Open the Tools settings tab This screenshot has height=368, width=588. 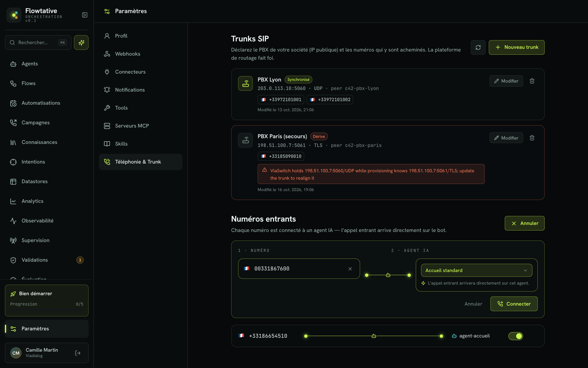pos(140,108)
